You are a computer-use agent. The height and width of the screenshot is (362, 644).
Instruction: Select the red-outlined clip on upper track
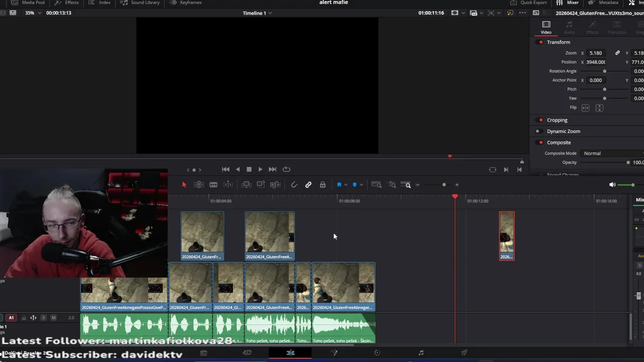507,235
